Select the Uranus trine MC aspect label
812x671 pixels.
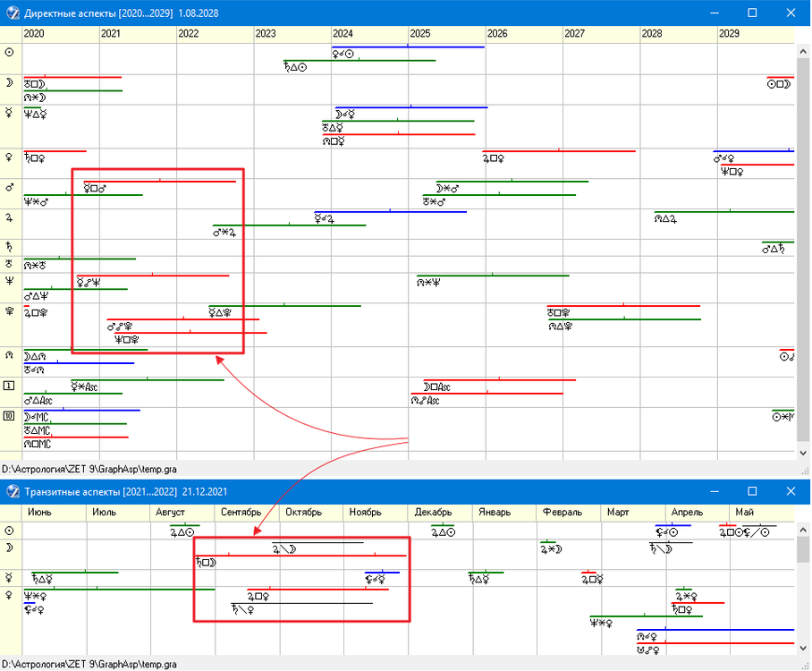tap(38, 430)
